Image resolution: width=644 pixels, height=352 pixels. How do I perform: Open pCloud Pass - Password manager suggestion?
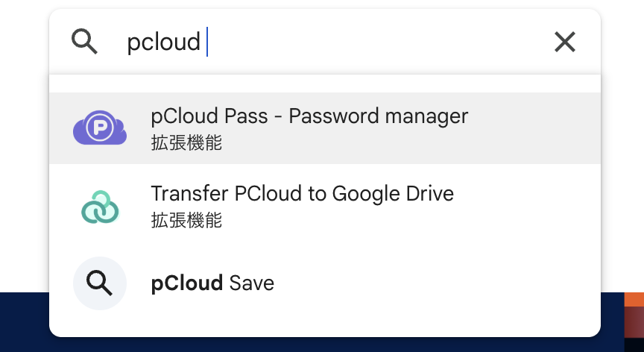(x=309, y=116)
